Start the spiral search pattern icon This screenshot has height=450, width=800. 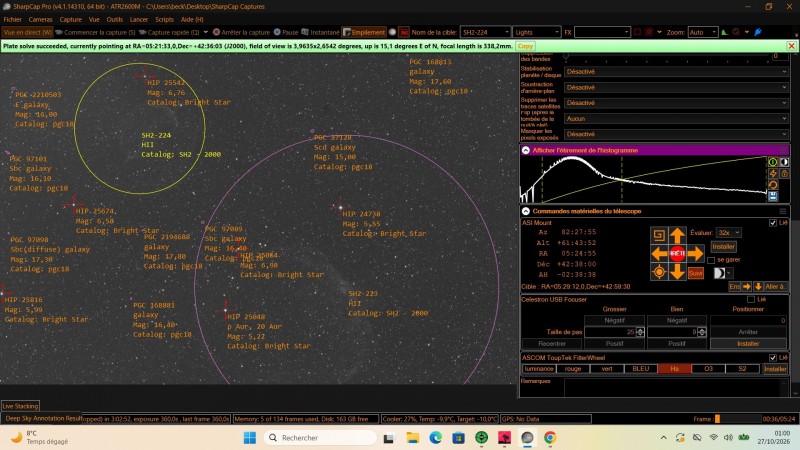pyautogui.click(x=659, y=235)
